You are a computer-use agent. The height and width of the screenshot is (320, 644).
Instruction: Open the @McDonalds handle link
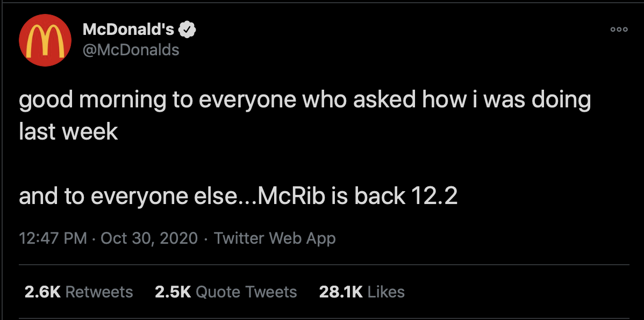click(x=131, y=50)
